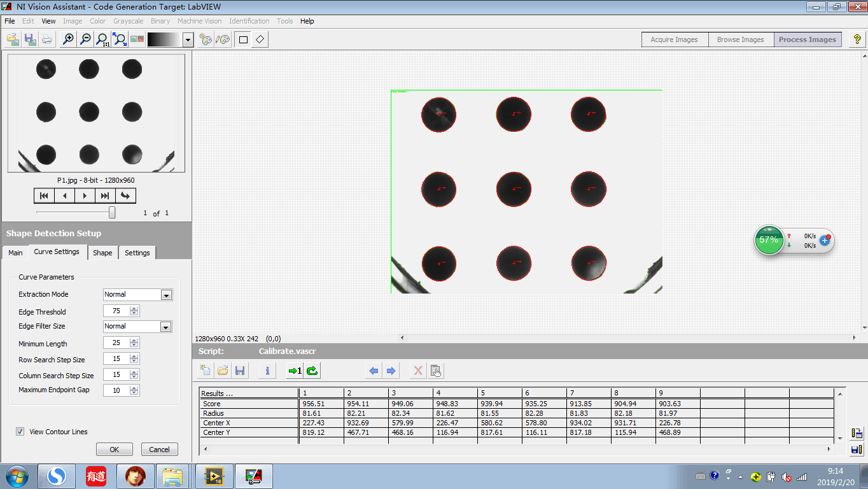This screenshot has height=489, width=868.
Task: Switch to the Shape tab
Action: (x=102, y=253)
